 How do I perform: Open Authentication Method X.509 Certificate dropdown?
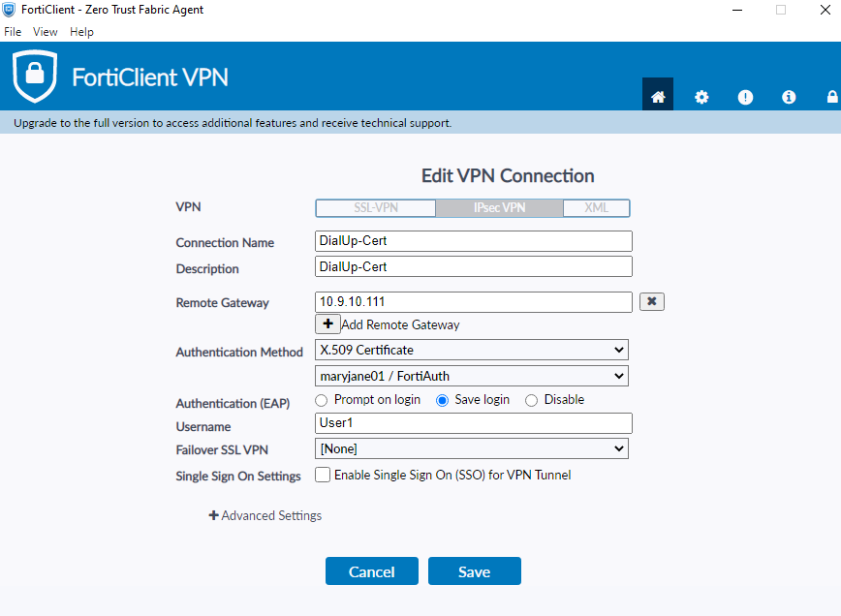click(472, 350)
